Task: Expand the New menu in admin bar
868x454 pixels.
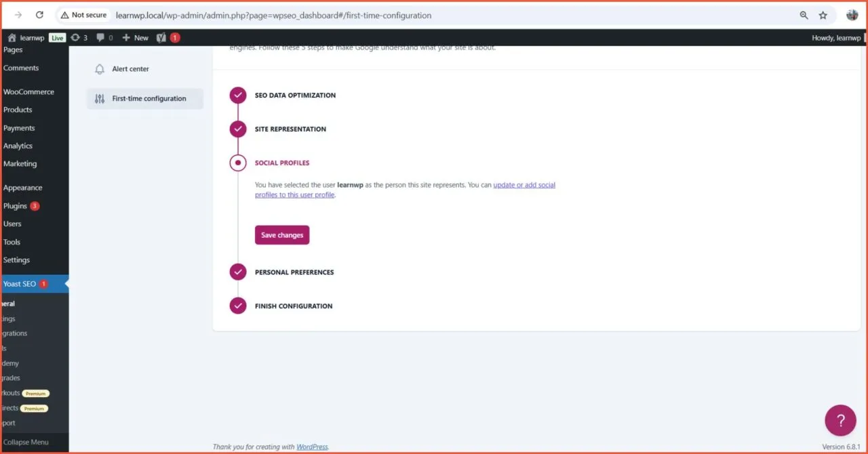Action: 134,37
